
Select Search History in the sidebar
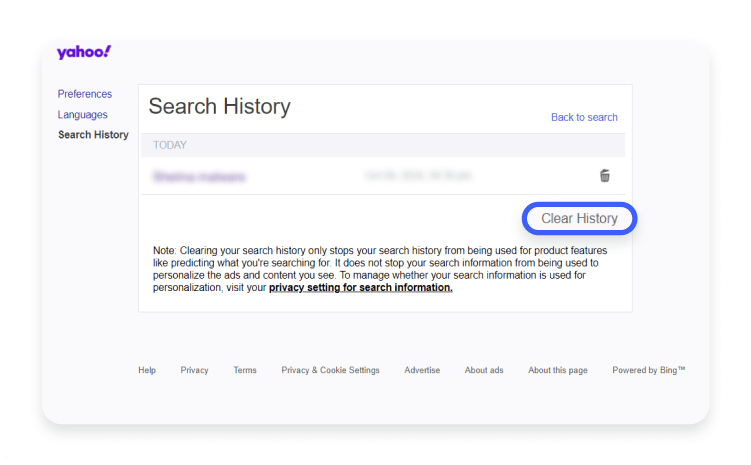[93, 135]
